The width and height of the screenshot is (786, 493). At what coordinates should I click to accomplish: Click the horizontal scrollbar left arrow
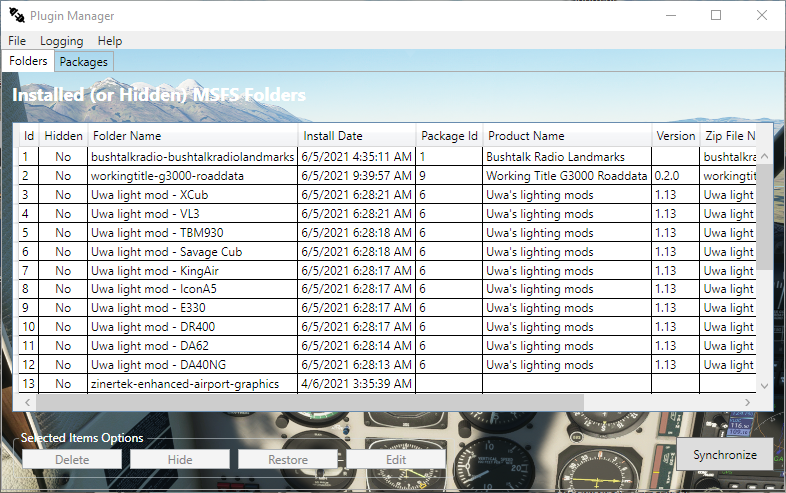28,402
